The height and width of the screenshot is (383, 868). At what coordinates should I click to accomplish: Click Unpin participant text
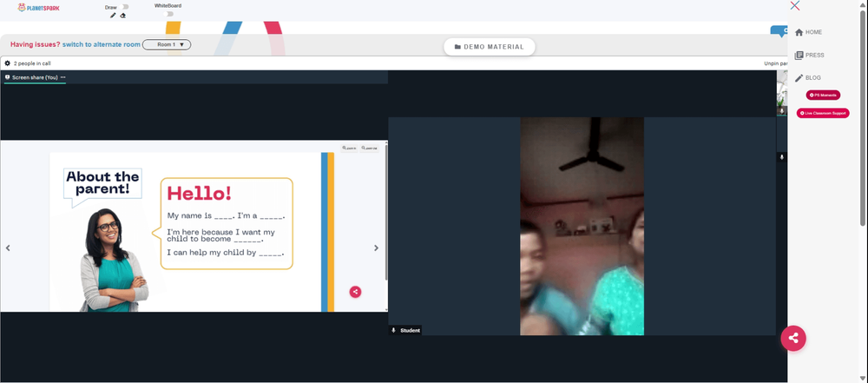775,63
